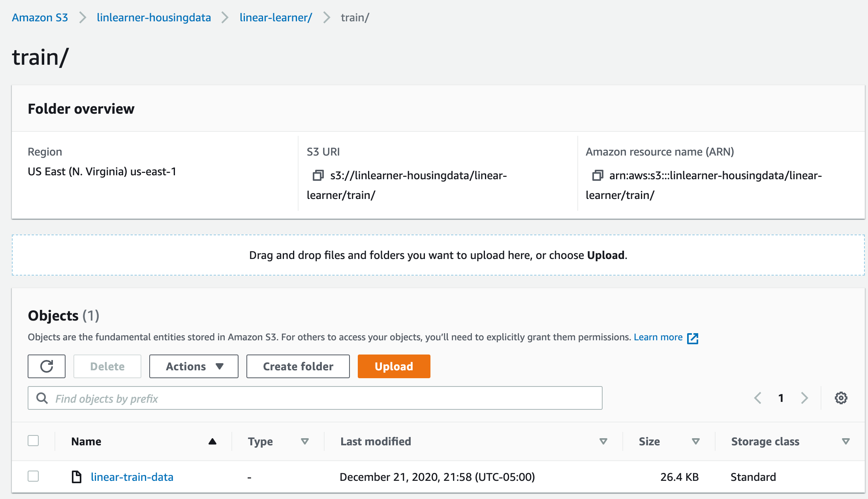Open table preferences gear icon
The height and width of the screenshot is (499, 868).
841,398
